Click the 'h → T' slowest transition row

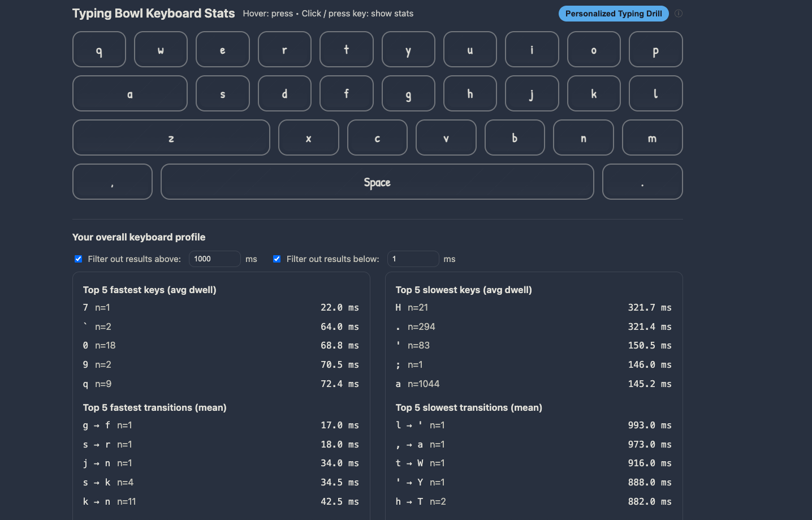pos(534,501)
